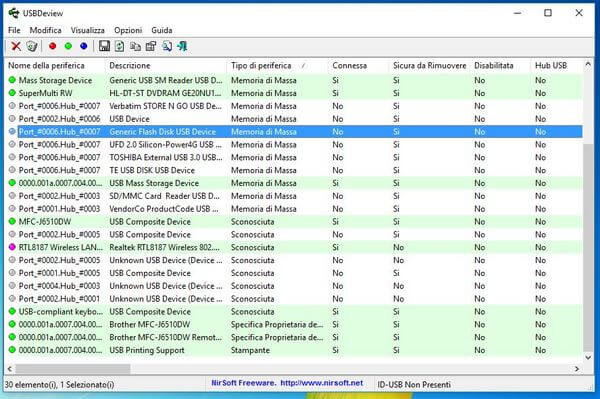The width and height of the screenshot is (600, 399).
Task: Click gray dot of TOSHIBA External USB 3.0 row
Action: pyautogui.click(x=12, y=157)
